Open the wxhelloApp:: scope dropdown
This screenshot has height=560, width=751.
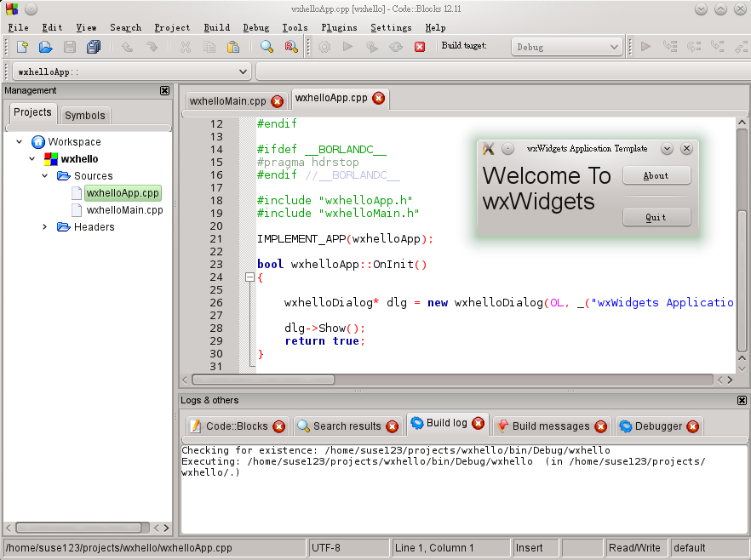pyautogui.click(x=131, y=71)
